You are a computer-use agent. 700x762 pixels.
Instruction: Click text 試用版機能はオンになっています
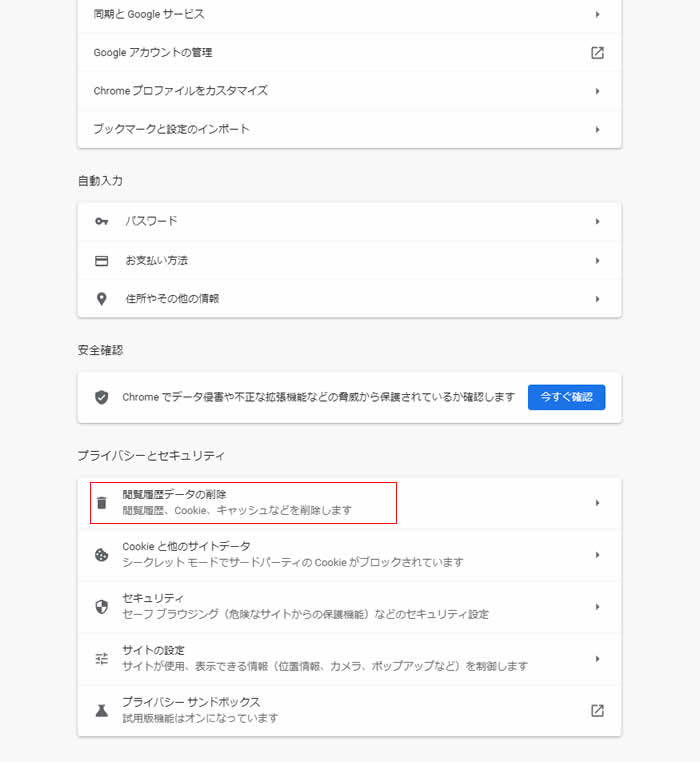coord(200,718)
